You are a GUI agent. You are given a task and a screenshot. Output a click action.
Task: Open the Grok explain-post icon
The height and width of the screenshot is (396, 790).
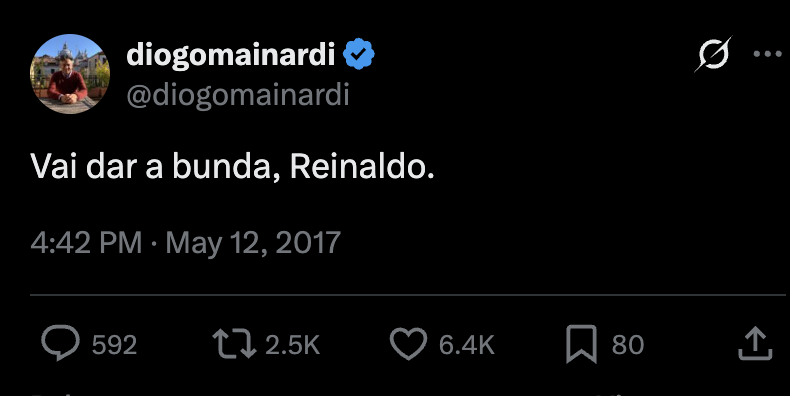(713, 53)
